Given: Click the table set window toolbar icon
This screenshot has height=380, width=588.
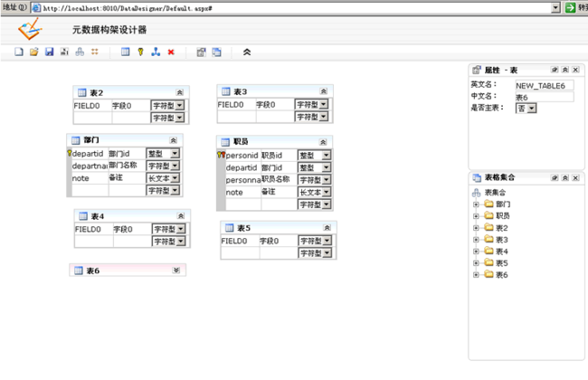Looking at the screenshot, I should pyautogui.click(x=216, y=52).
